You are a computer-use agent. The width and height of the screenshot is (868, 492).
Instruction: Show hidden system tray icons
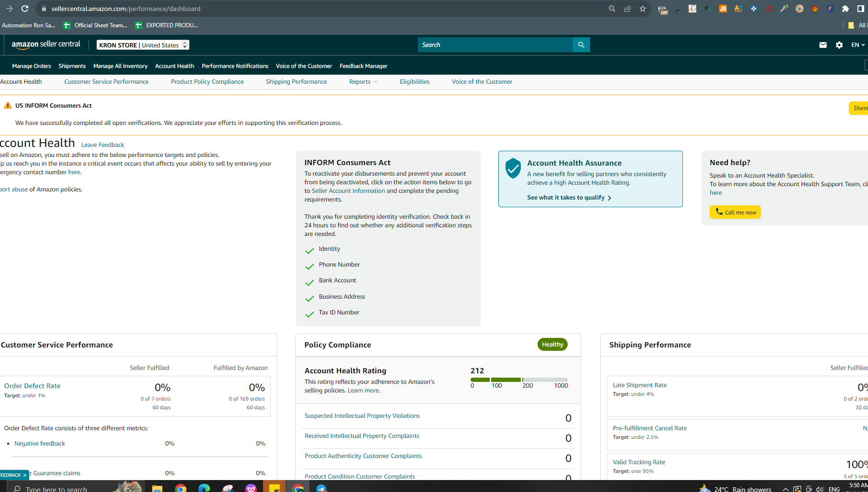785,489
